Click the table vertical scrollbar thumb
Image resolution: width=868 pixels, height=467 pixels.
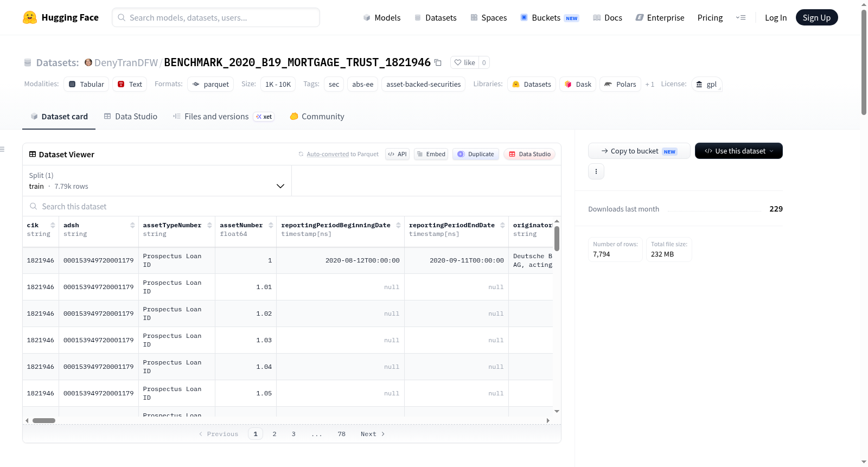(557, 239)
